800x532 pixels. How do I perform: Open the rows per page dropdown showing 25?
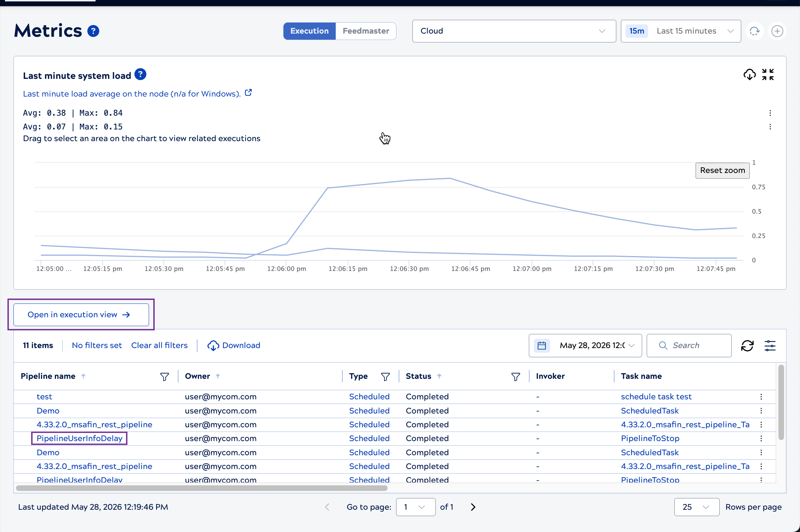point(697,507)
